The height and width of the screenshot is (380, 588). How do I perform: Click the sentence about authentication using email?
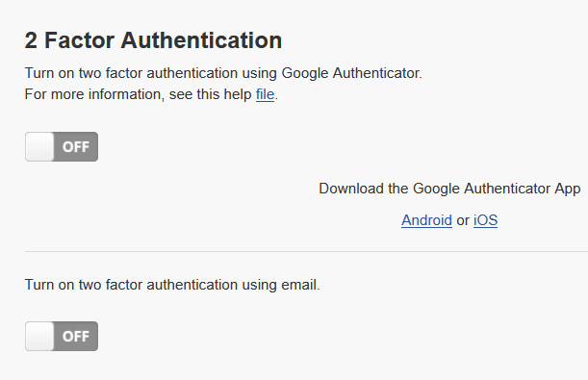(x=172, y=285)
